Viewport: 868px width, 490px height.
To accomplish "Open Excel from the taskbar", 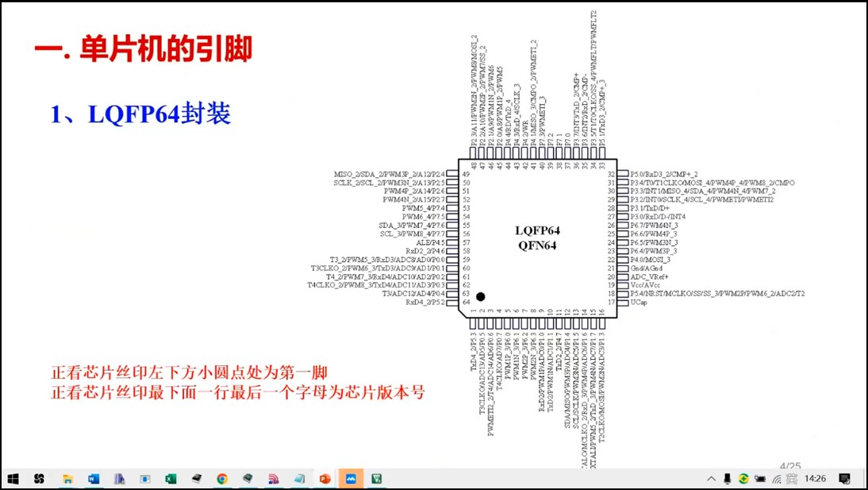I will (x=170, y=479).
